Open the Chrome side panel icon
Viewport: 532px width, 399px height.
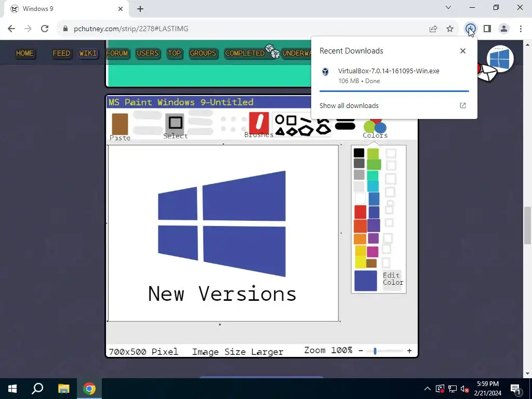pyautogui.click(x=487, y=29)
